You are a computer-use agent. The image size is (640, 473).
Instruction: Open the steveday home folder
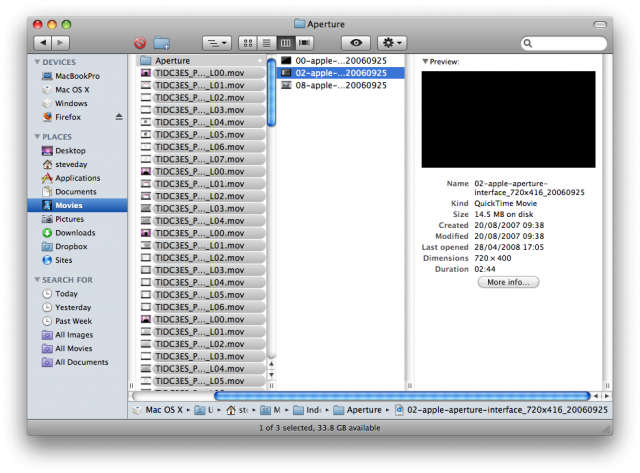point(77,164)
